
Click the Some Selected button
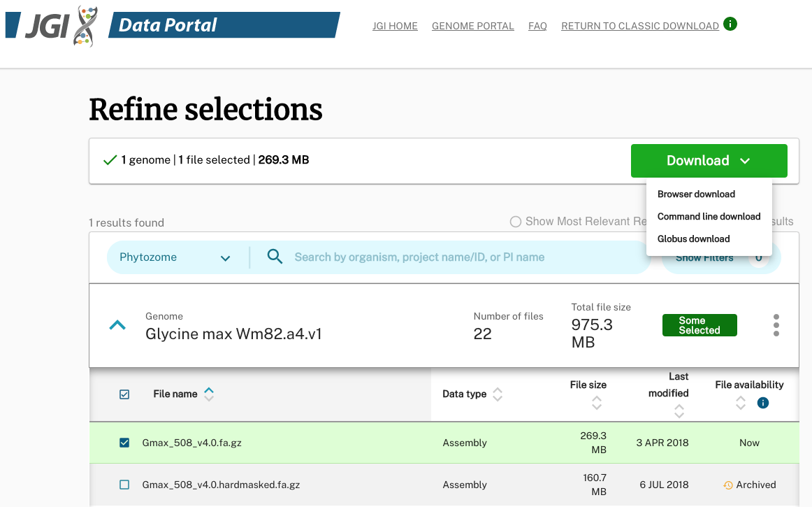pyautogui.click(x=699, y=325)
